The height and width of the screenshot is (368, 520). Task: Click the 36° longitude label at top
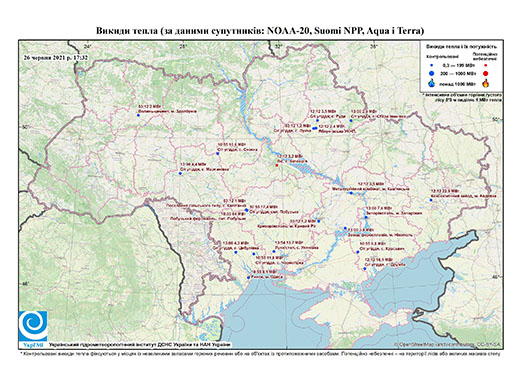[374, 46]
